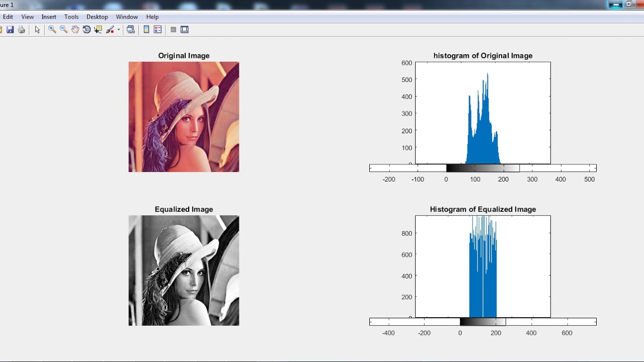The image size is (644, 362).
Task: Open the Brush color dropdown arrow
Action: (x=119, y=30)
